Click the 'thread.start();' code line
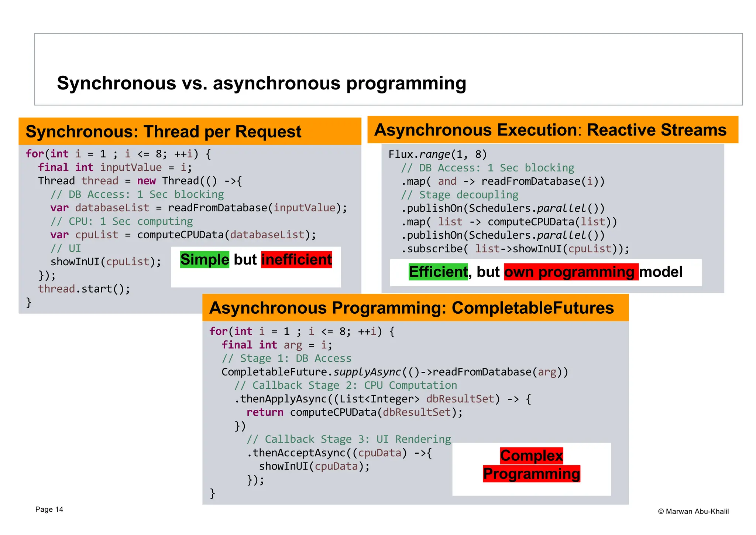 [x=84, y=289]
